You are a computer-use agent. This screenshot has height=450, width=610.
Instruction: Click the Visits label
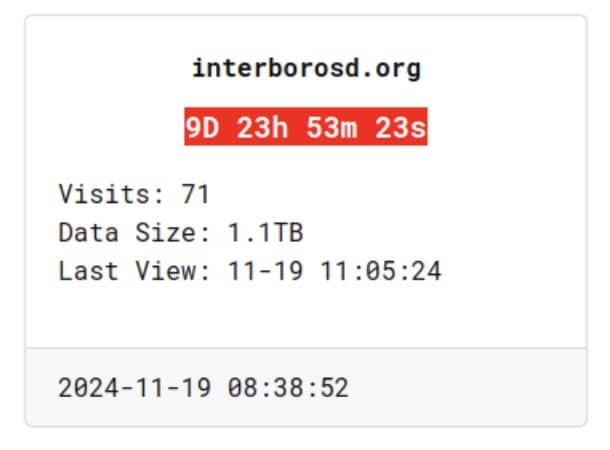tap(111, 194)
